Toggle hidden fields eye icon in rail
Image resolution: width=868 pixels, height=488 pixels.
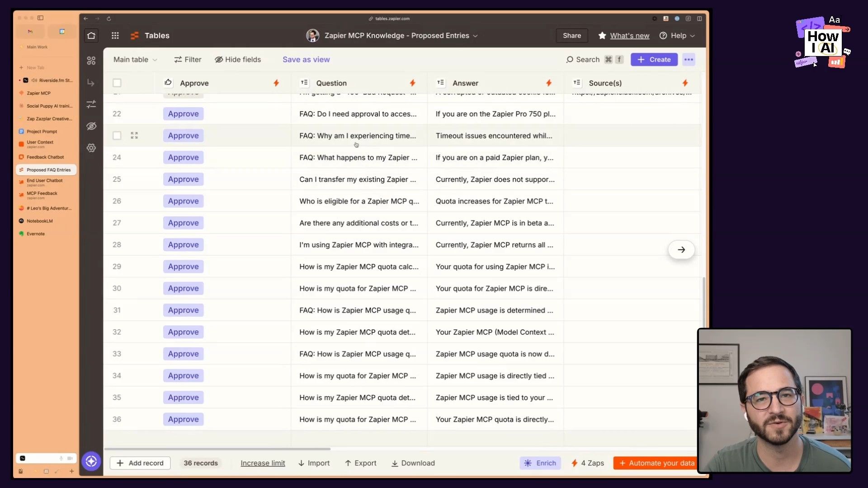[91, 126]
